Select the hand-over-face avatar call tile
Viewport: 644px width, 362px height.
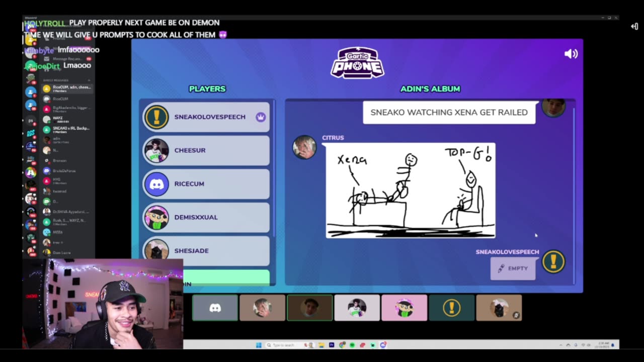click(x=262, y=308)
